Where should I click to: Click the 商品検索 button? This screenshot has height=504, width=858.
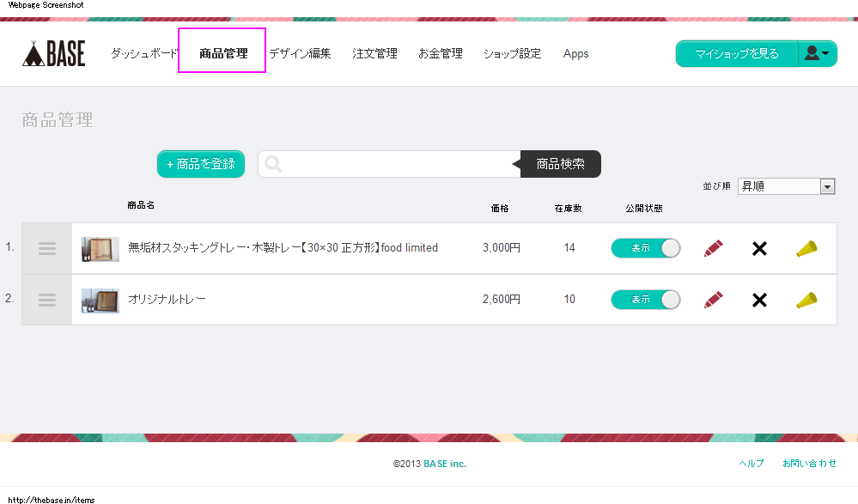pos(560,164)
